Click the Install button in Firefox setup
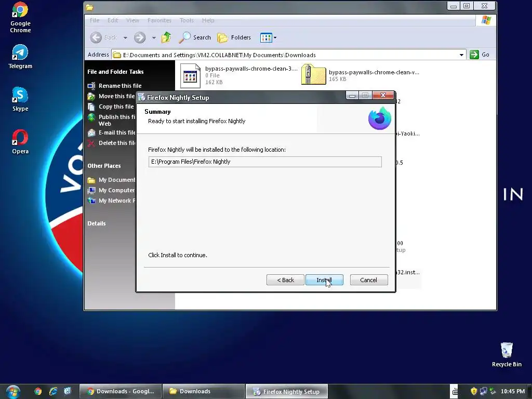 [324, 280]
